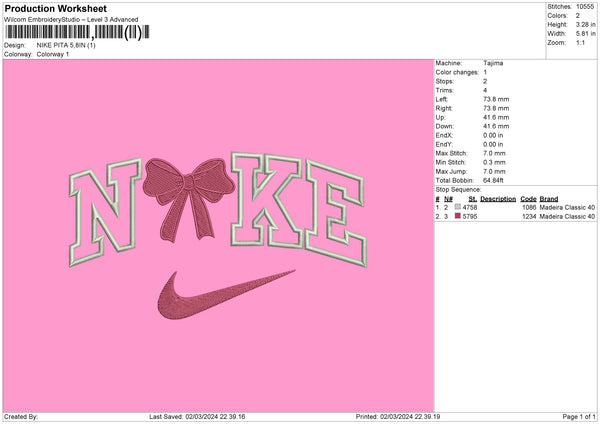Click the Printed timestamp '02/03/2024 22.39.19'

click(410, 417)
